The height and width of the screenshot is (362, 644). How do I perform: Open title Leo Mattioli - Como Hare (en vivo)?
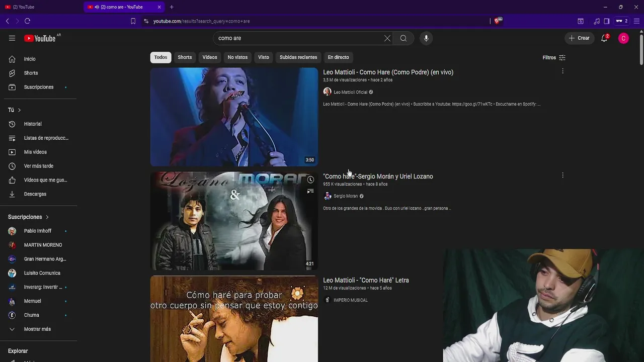point(388,72)
